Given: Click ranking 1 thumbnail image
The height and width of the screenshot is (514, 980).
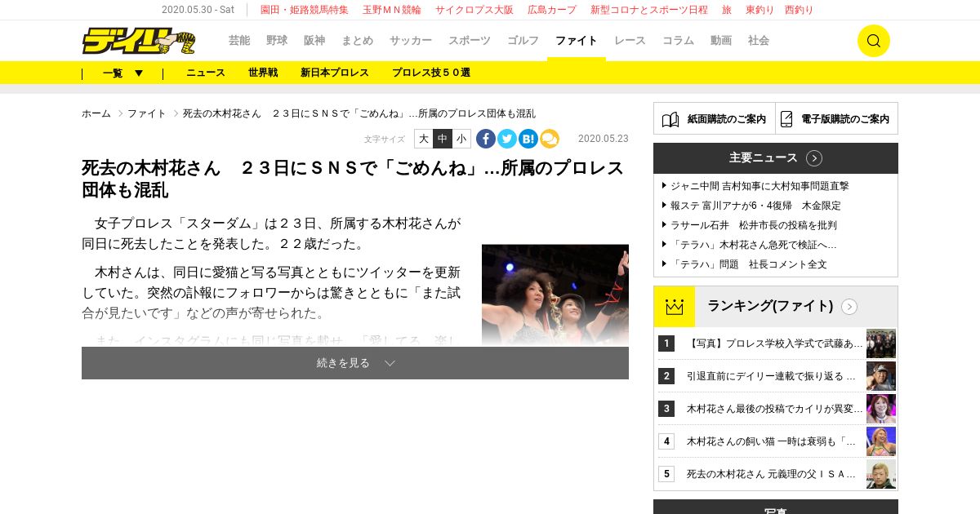Looking at the screenshot, I should point(881,343).
